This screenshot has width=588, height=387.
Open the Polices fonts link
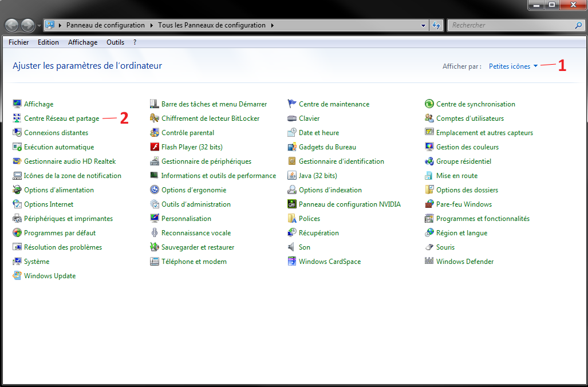[309, 219]
